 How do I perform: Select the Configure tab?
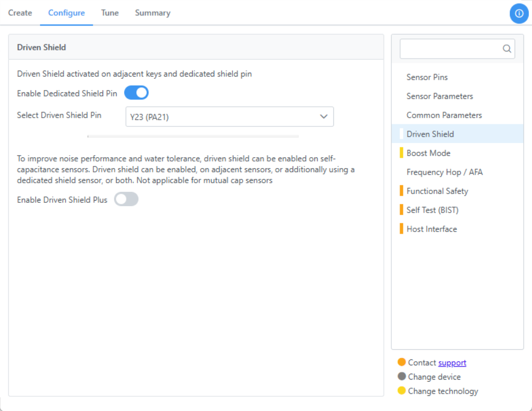point(66,13)
